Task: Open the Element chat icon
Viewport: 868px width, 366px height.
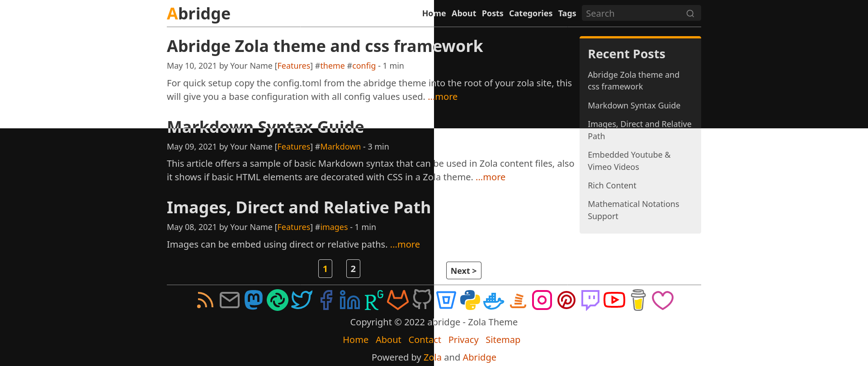Action: click(x=278, y=300)
